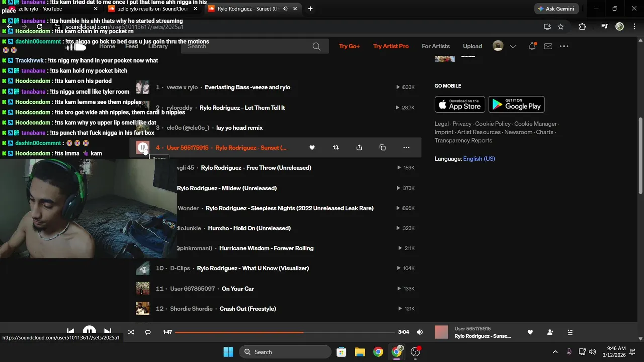This screenshot has width=644, height=362.
Task: Click Try Go+ link
Action: click(349, 46)
